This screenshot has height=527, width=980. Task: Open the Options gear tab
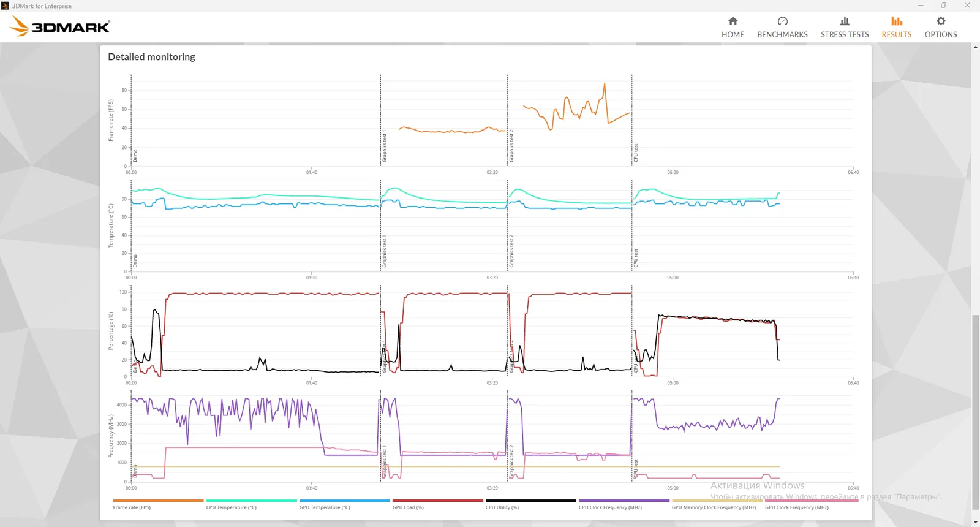click(941, 28)
